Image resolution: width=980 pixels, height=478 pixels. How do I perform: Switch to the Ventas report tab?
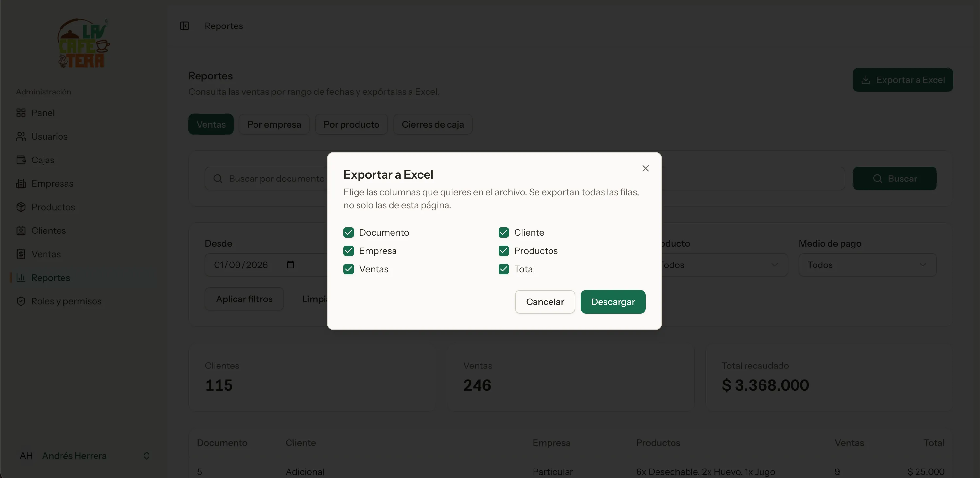click(211, 124)
